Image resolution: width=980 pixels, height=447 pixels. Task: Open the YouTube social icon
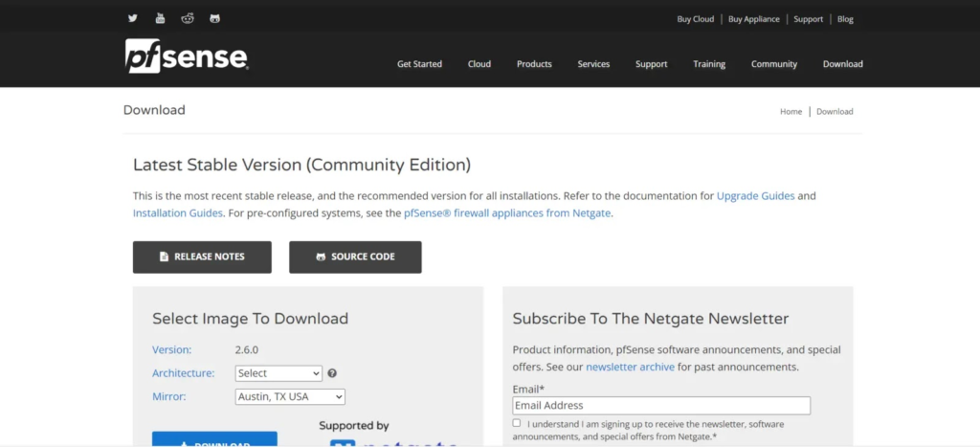(x=160, y=18)
